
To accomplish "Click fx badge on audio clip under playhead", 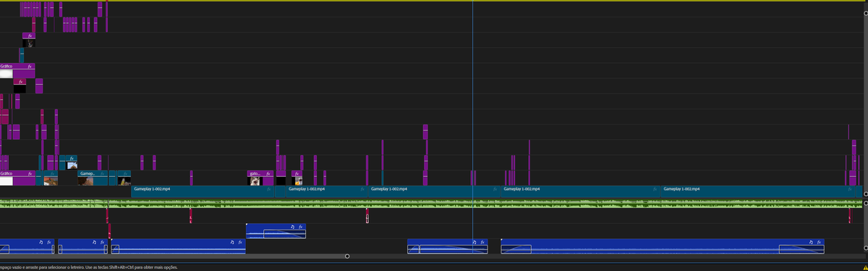I will (x=482, y=242).
